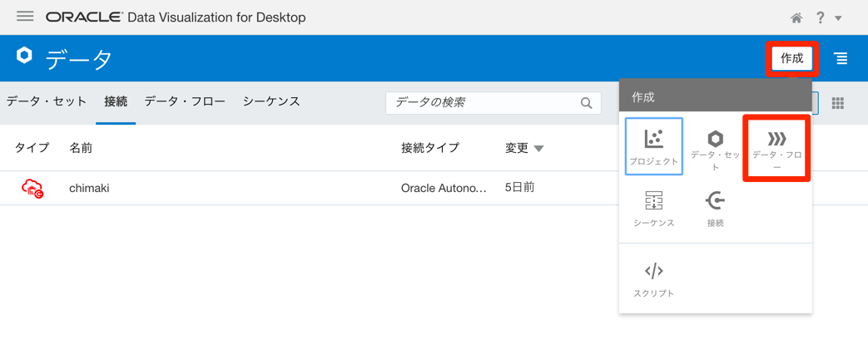Open the page menu icon next to 作成

pos(841,58)
